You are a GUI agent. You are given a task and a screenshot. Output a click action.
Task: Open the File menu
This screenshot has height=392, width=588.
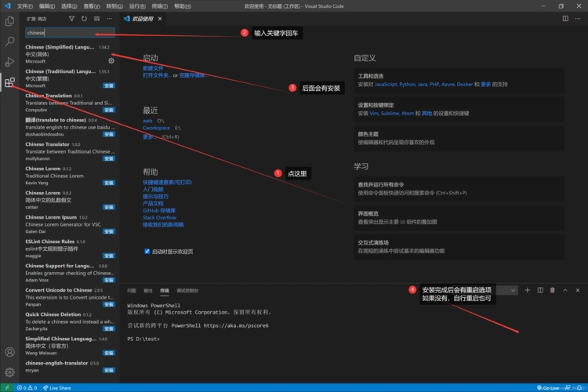pos(25,6)
